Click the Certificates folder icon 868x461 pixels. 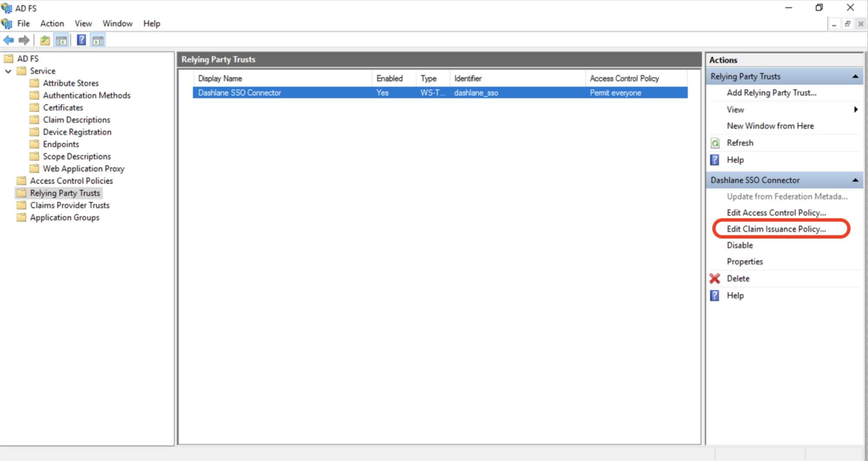(x=34, y=107)
